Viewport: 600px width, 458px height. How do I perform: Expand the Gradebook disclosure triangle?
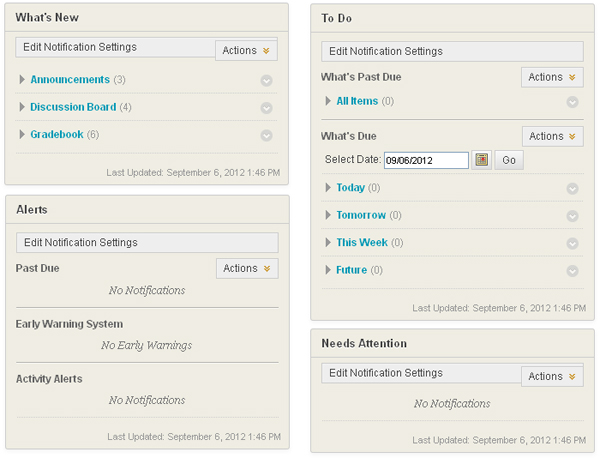[x=23, y=135]
